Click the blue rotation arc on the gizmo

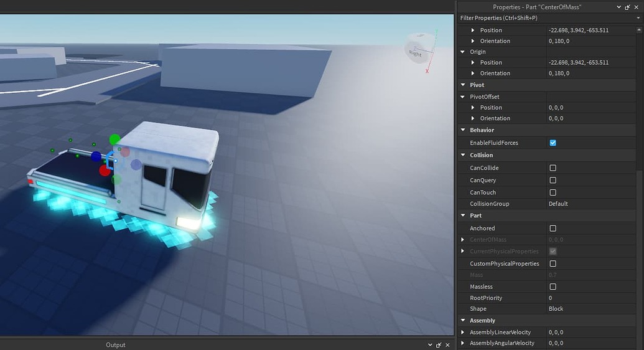[110, 161]
